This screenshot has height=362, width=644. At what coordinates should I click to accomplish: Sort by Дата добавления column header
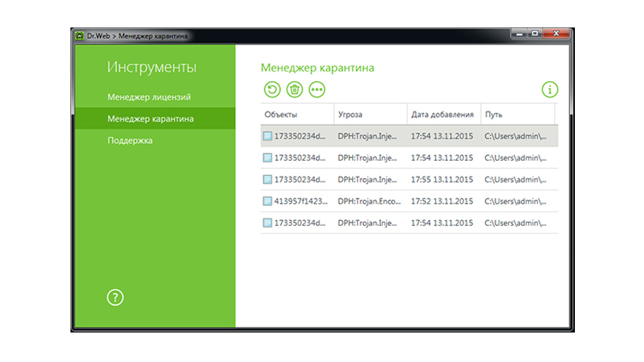coord(443,115)
